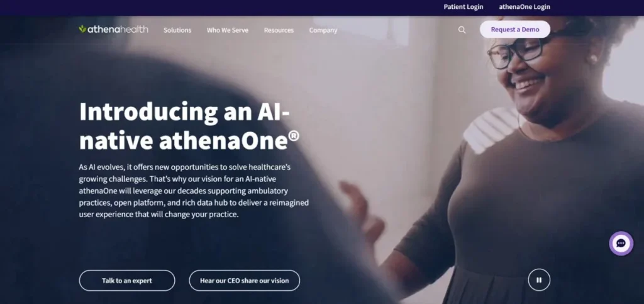Expand the Resources navigation menu

pyautogui.click(x=279, y=30)
